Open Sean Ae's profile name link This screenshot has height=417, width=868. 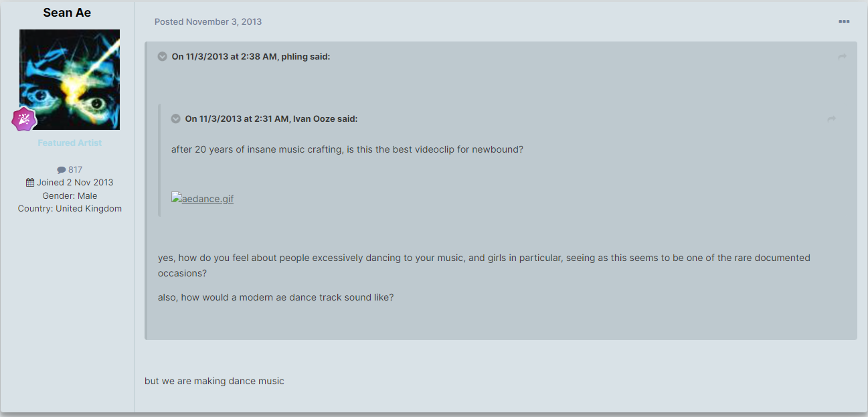coord(67,13)
